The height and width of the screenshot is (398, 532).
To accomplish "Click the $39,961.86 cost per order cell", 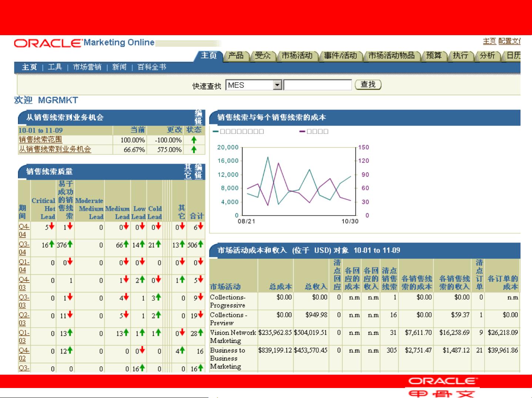I will point(503,350).
